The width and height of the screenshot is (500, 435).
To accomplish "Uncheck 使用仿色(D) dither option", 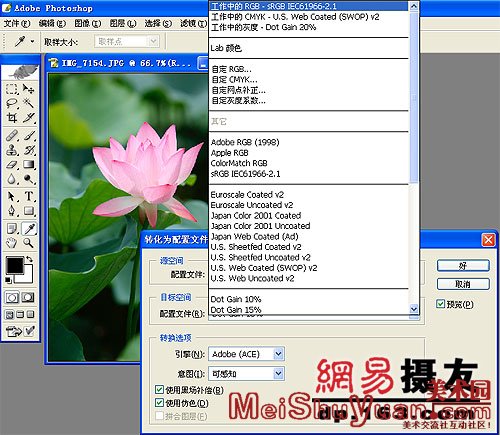I will click(159, 403).
